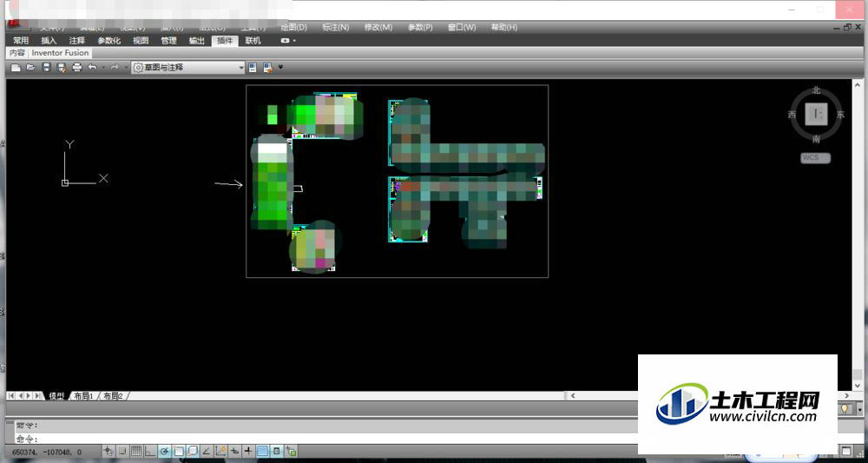Toggle Infer Constraints in the status bar
Image resolution: width=868 pixels, height=463 pixels.
pyautogui.click(x=108, y=452)
